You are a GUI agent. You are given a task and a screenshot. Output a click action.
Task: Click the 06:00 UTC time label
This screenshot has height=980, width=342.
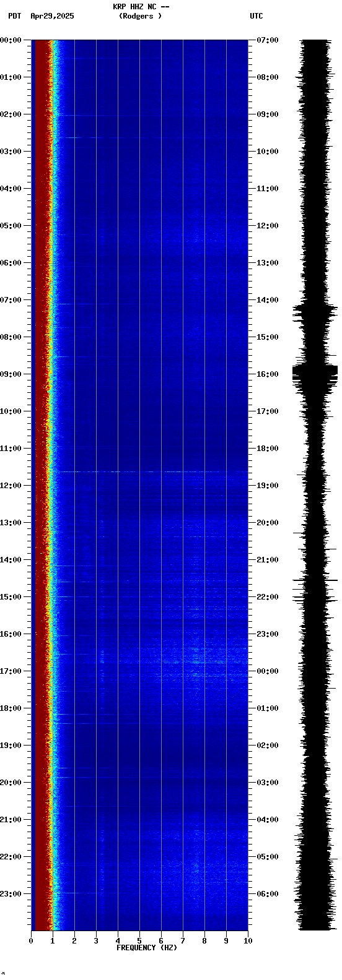(267, 894)
